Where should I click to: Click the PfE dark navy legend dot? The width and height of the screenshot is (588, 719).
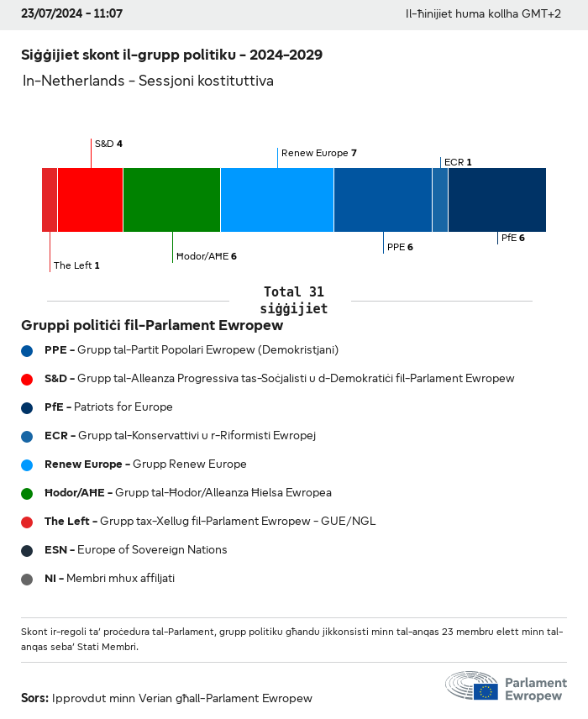point(28,407)
